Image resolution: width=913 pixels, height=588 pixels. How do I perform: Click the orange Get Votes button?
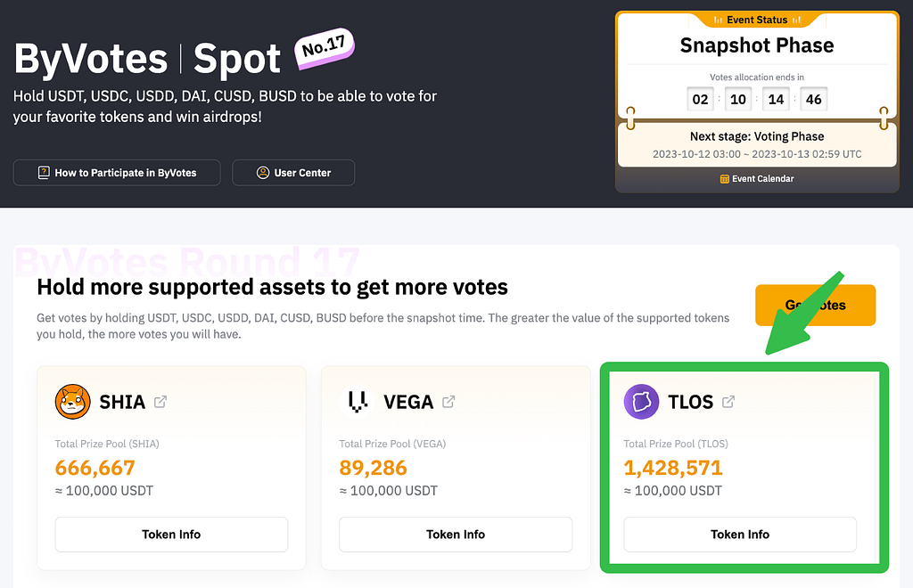[815, 306]
